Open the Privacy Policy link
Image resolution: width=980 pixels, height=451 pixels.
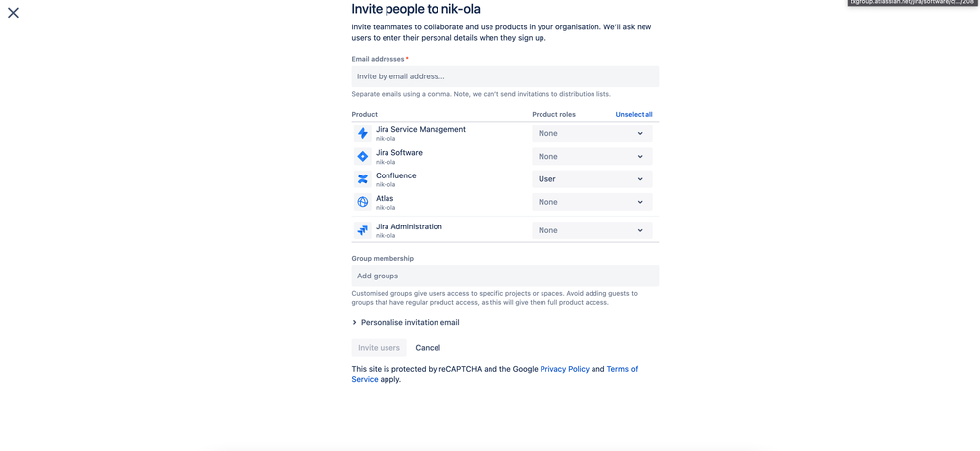(564, 369)
